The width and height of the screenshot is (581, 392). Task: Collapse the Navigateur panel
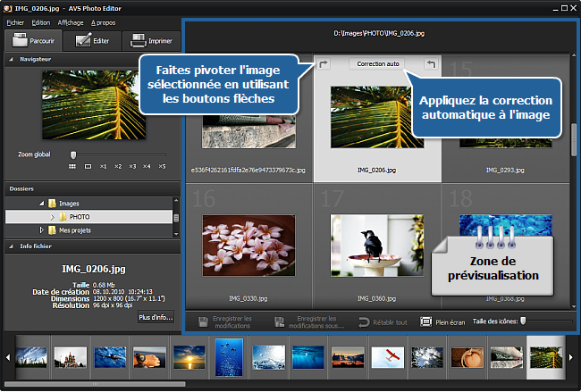11,59
